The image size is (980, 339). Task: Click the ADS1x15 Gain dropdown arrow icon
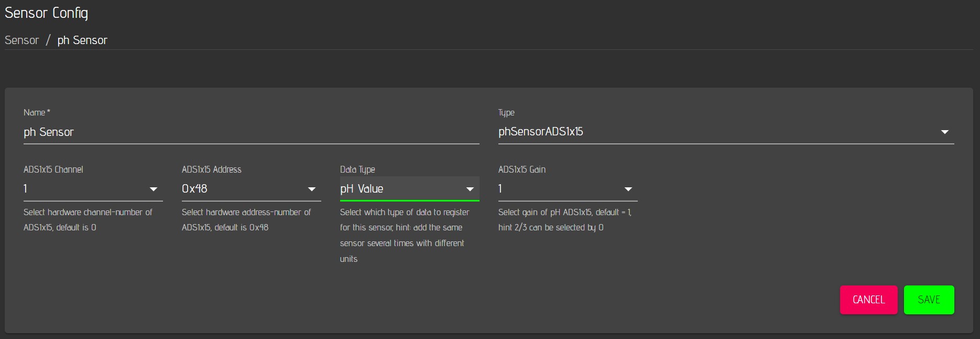click(628, 189)
